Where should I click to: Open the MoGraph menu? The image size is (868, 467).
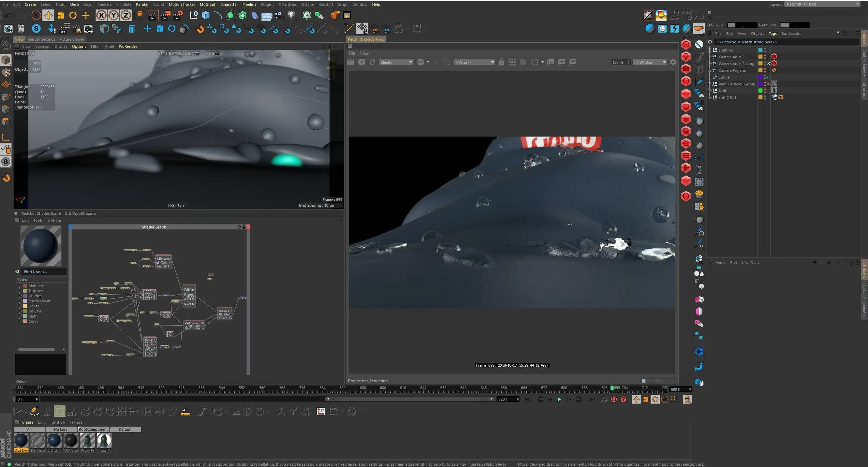208,5
